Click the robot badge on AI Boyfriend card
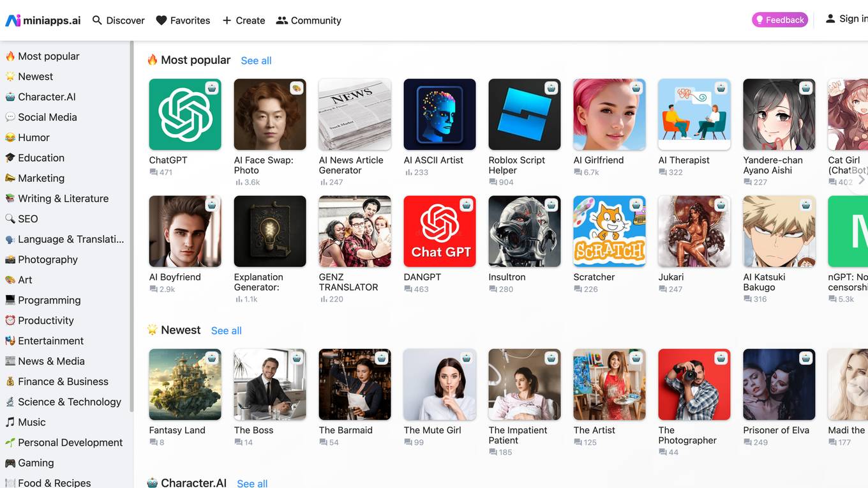This screenshot has height=488, width=868. [211, 205]
